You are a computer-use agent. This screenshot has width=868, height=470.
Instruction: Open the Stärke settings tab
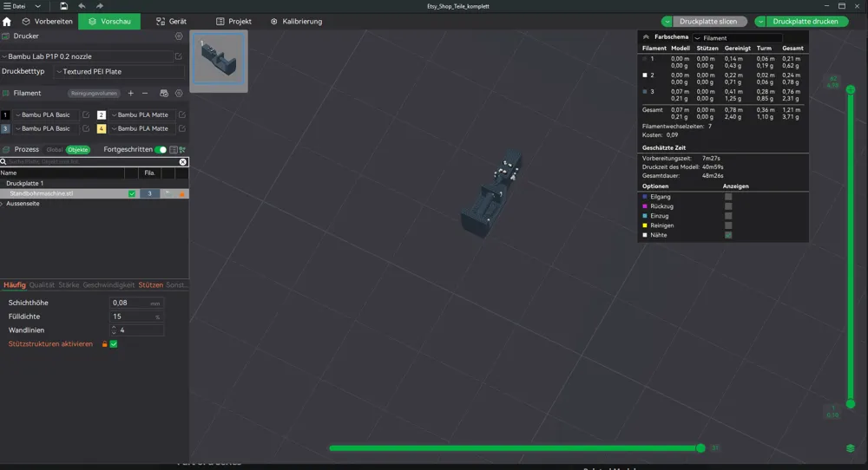(x=69, y=285)
